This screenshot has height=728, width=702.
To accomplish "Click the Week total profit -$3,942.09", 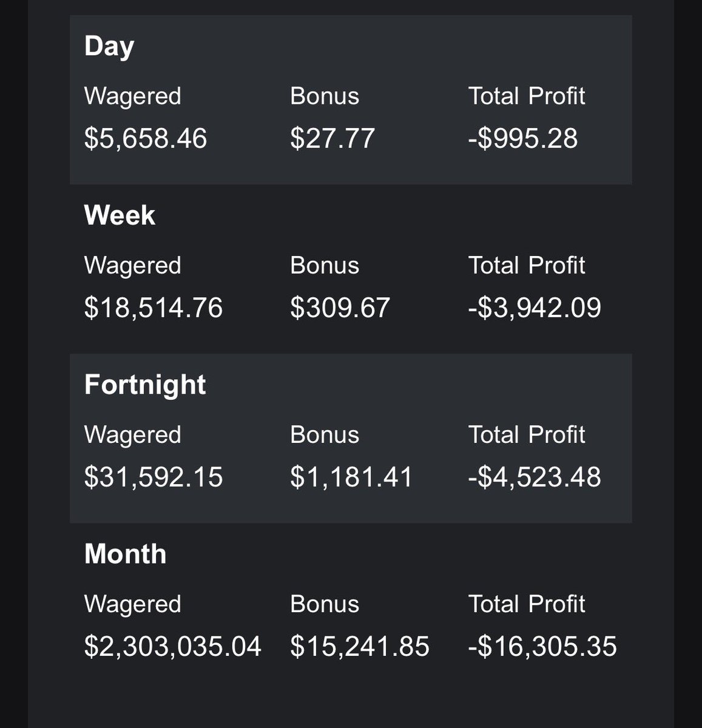I will [x=535, y=308].
